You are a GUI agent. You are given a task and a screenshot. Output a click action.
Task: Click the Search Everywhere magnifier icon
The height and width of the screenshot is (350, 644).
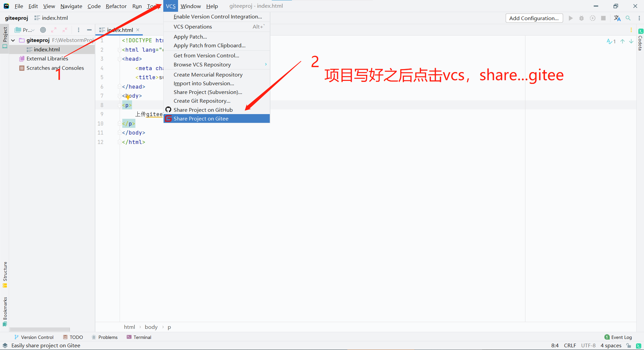tap(628, 18)
